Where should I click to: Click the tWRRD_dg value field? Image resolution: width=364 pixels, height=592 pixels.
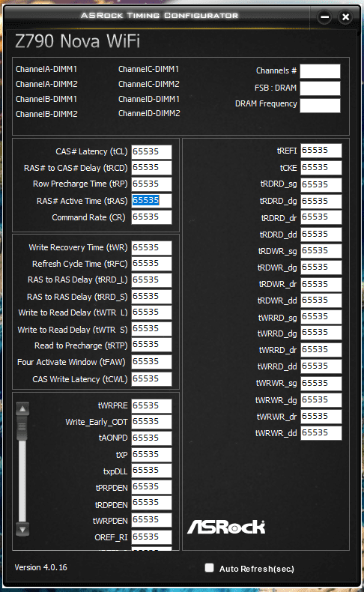click(x=321, y=333)
